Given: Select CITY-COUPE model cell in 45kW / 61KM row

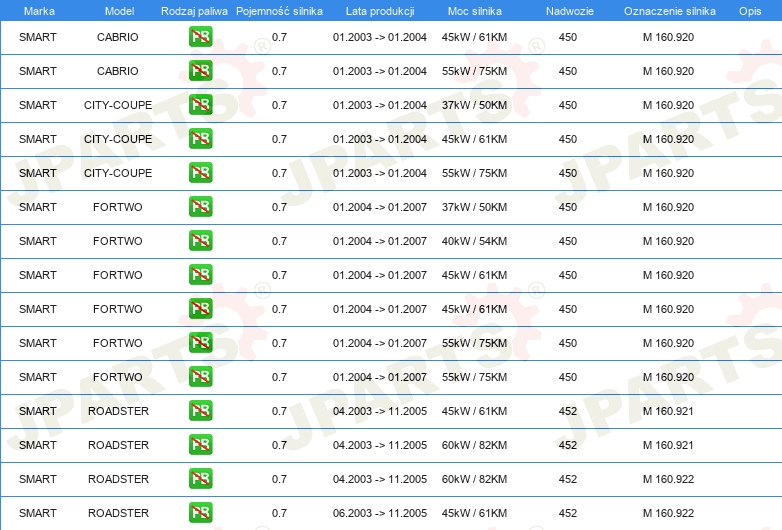Looking at the screenshot, I should [118, 139].
